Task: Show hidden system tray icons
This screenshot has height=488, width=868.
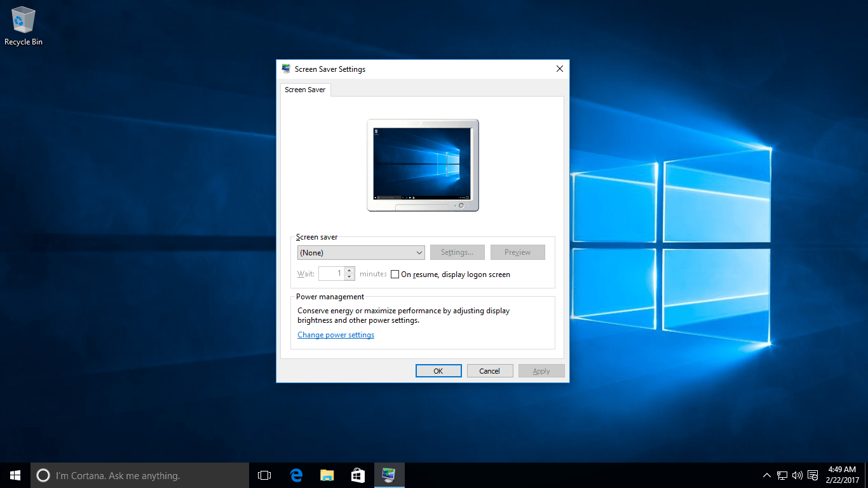Action: 767,475
